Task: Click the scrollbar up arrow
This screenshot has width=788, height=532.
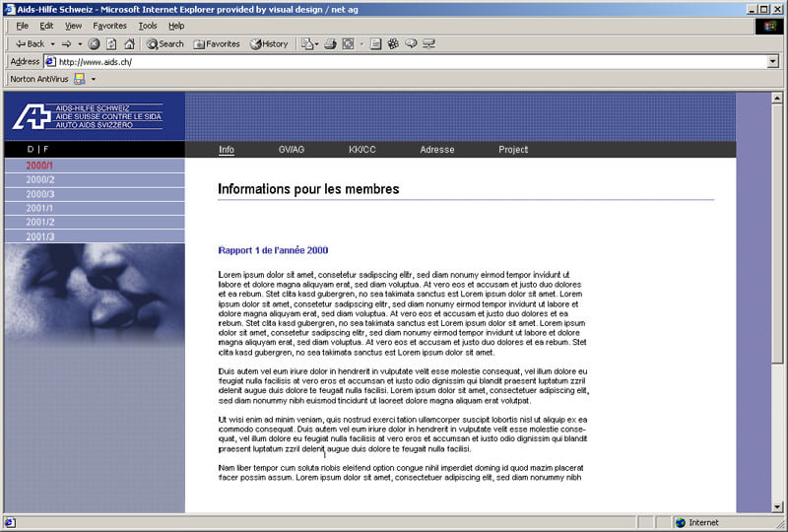Action: [777, 99]
